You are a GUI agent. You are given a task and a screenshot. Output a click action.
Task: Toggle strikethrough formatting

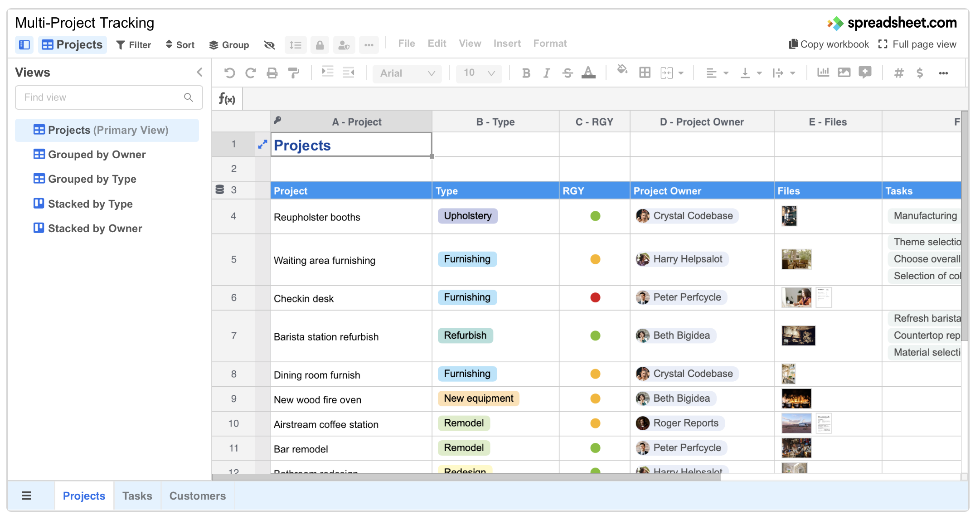[x=568, y=73]
